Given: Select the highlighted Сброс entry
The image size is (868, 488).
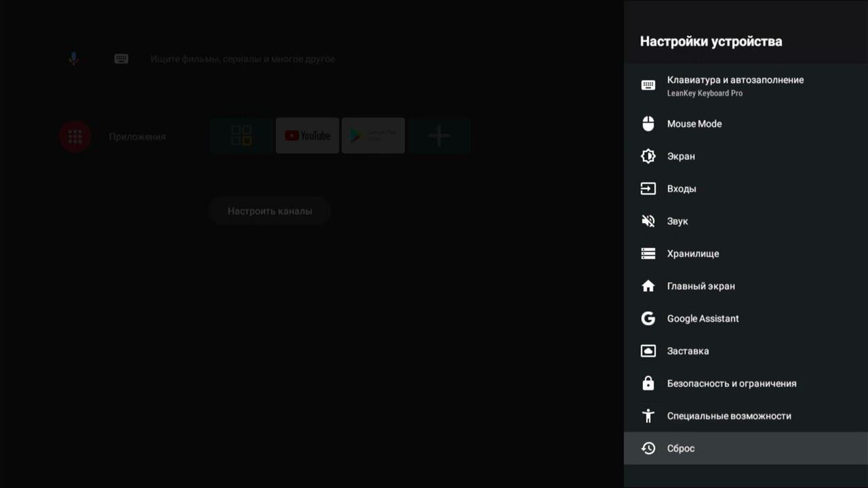Looking at the screenshot, I should point(746,448).
